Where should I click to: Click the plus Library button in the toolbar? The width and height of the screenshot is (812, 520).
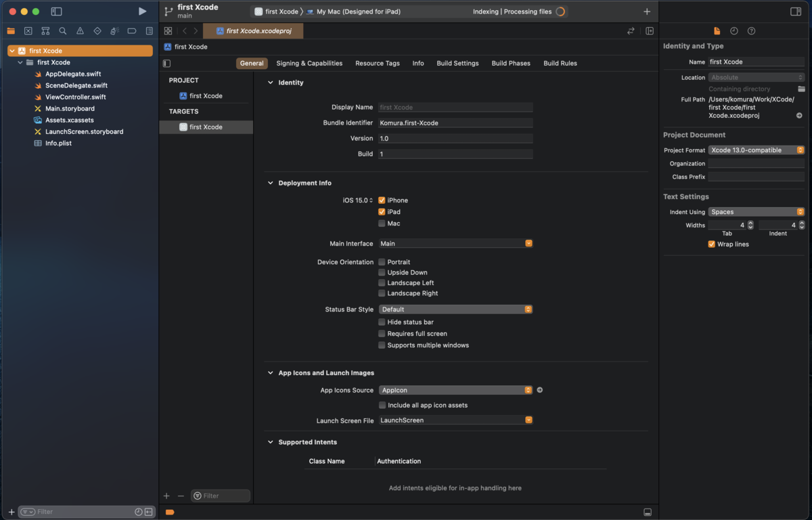coord(647,12)
